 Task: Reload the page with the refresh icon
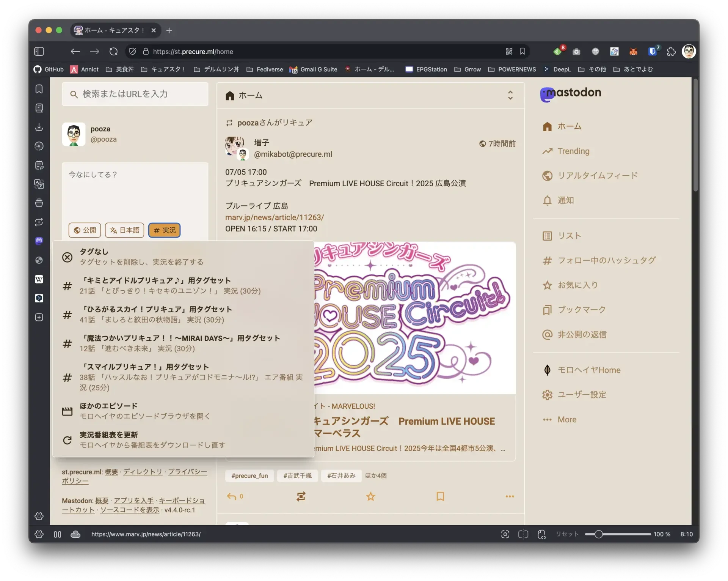pos(113,51)
